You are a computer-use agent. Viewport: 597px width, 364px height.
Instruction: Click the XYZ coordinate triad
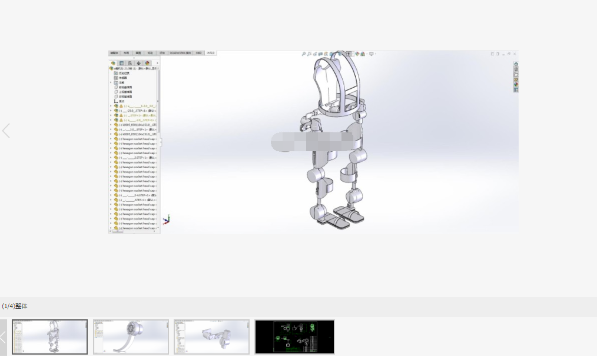click(x=167, y=221)
